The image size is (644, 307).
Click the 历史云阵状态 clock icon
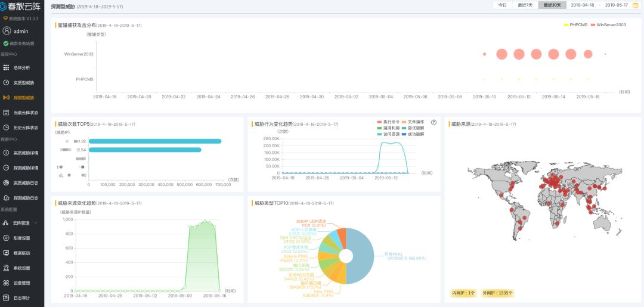6,128
